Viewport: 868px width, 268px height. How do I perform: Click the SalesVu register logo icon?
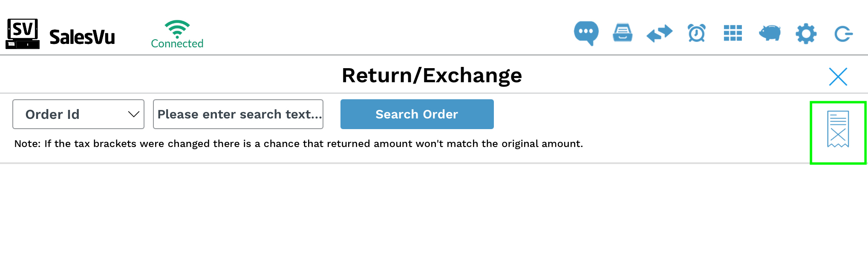(x=23, y=34)
